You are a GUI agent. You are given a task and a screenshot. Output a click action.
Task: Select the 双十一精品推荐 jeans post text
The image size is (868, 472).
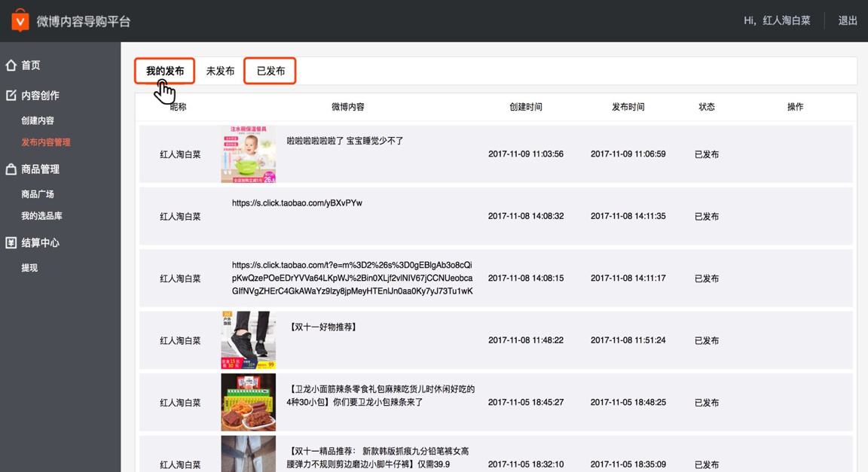378,457
